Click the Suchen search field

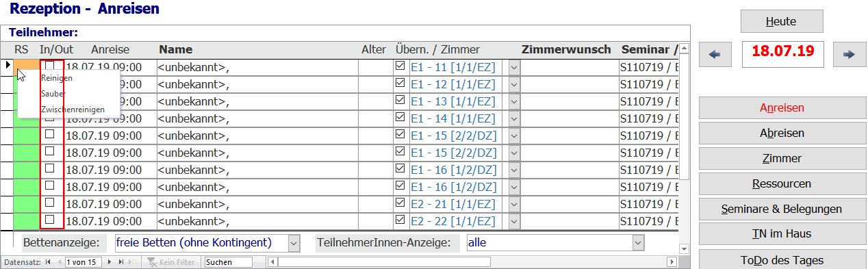pos(229,262)
